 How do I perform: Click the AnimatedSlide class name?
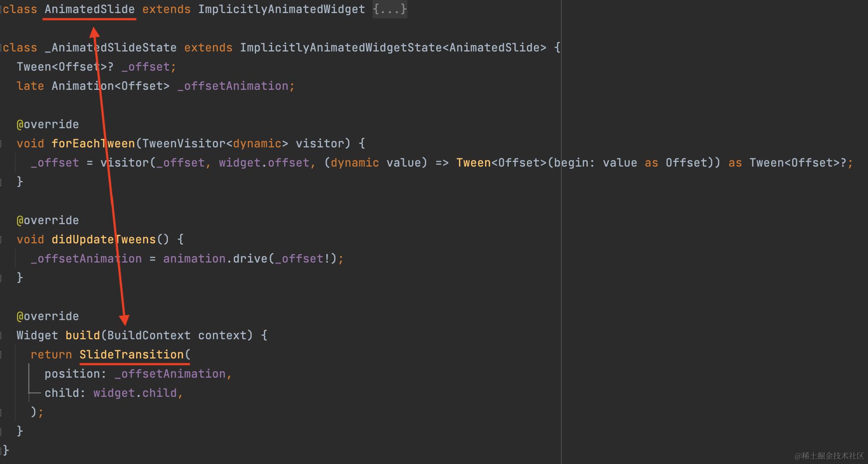89,9
